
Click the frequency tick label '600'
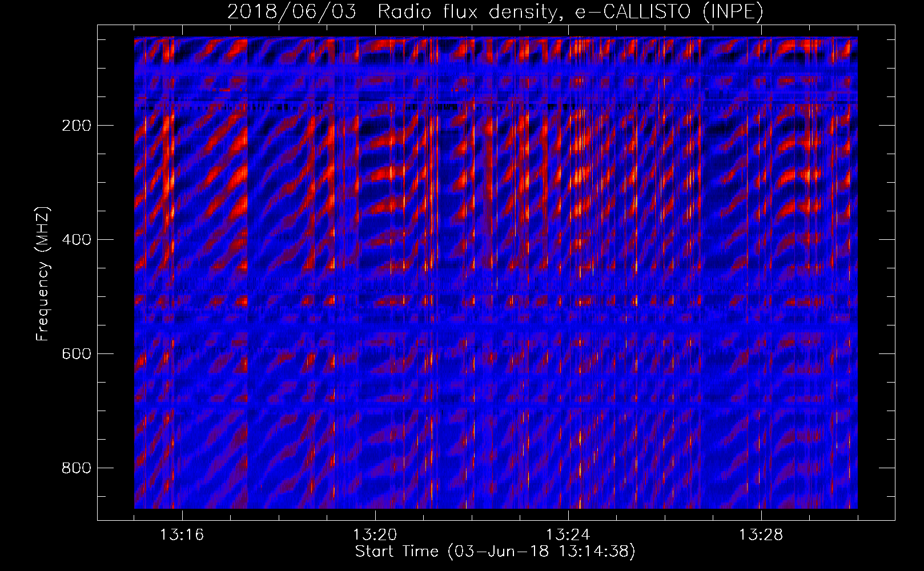77,354
